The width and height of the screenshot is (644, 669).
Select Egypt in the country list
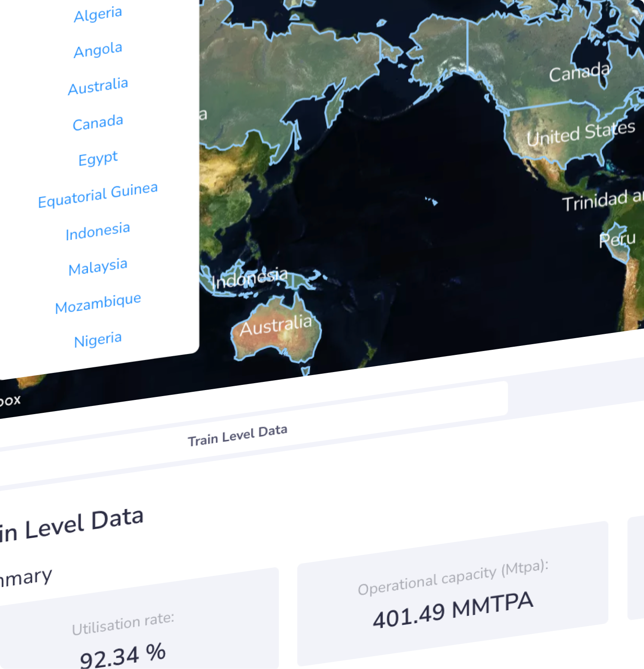[98, 159]
